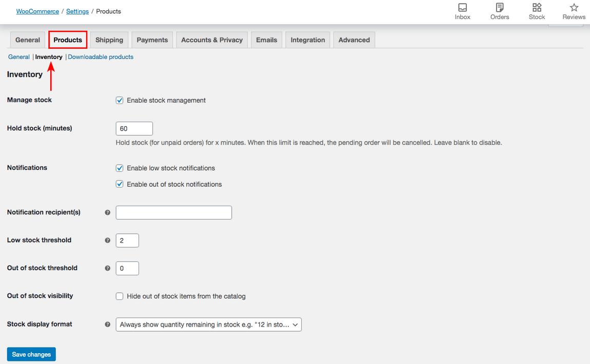The width and height of the screenshot is (590, 364).
Task: Show help tip for Low stock threshold
Action: click(x=108, y=240)
